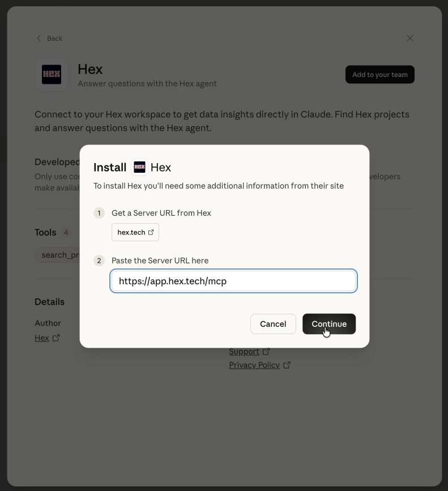The width and height of the screenshot is (448, 491).
Task: Open hex.tech to get a Server URL
Action: 135,232
